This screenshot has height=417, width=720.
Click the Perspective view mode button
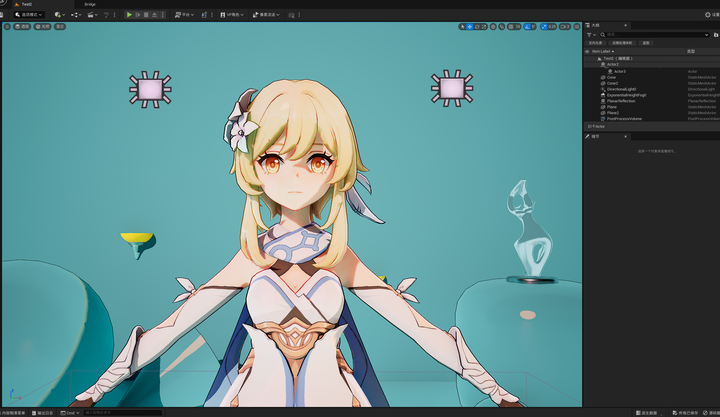(x=24, y=26)
